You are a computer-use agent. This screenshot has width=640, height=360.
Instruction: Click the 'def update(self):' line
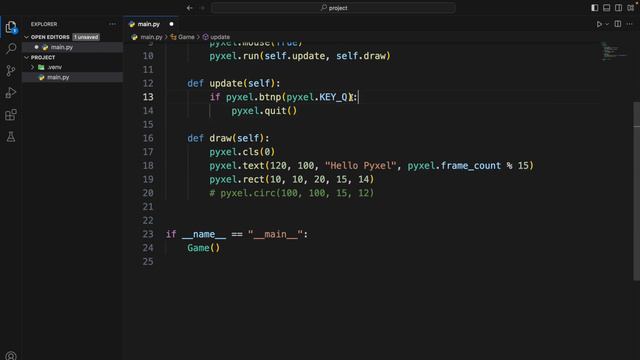(234, 83)
